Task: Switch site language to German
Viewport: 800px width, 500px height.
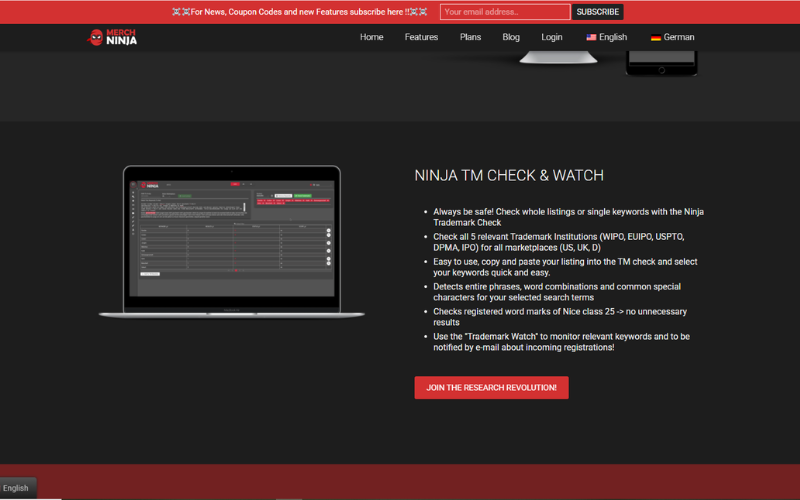Action: click(672, 37)
